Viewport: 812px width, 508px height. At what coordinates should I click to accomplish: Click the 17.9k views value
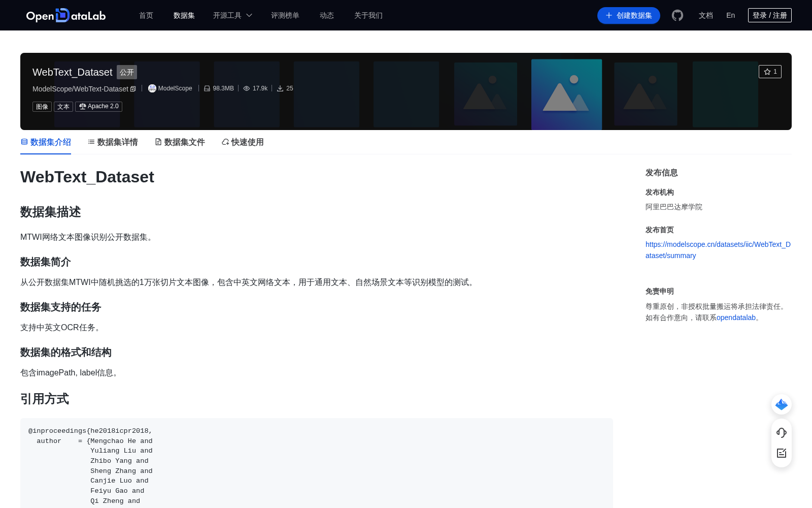[x=260, y=88]
